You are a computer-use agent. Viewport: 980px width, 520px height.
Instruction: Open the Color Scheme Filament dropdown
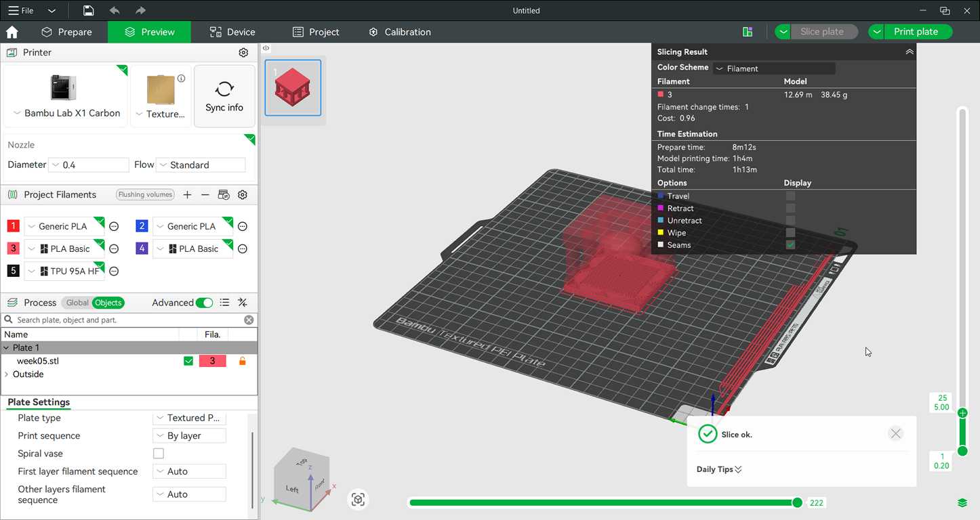tap(774, 68)
